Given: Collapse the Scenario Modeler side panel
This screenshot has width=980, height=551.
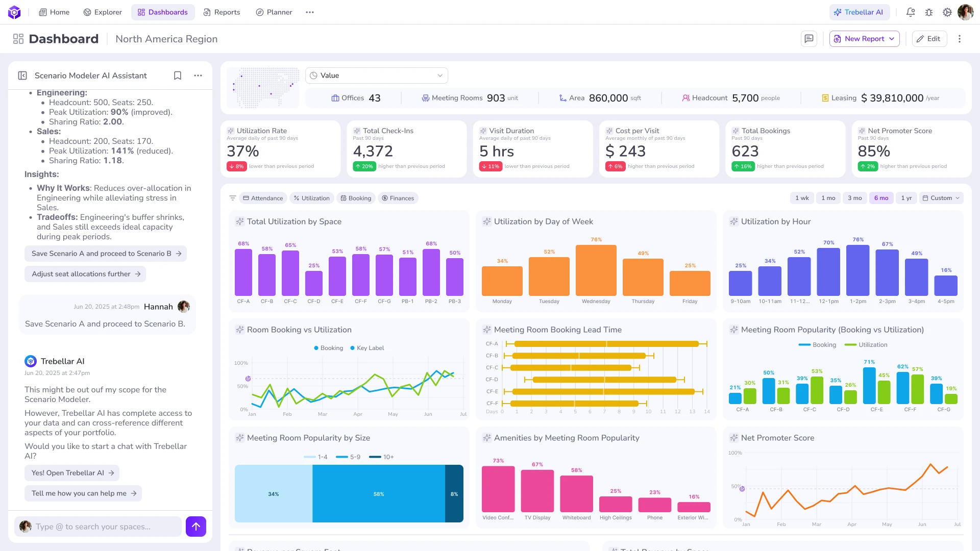Looking at the screenshot, I should pos(22,76).
